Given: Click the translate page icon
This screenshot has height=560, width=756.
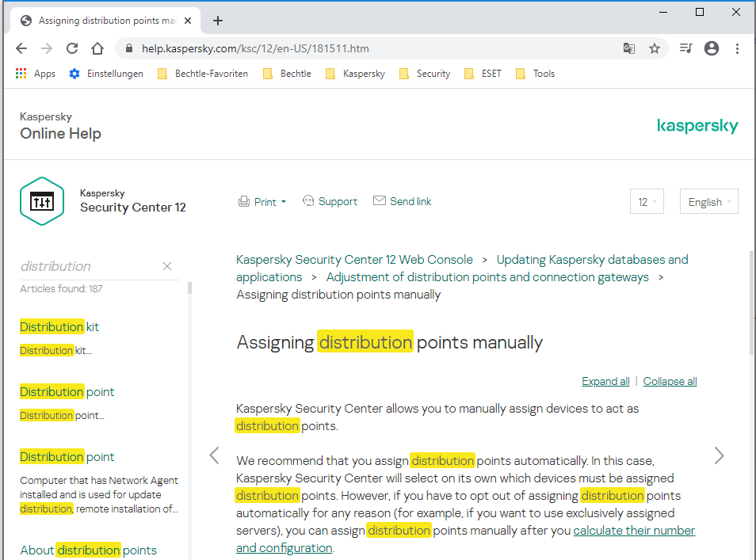Looking at the screenshot, I should point(628,48).
